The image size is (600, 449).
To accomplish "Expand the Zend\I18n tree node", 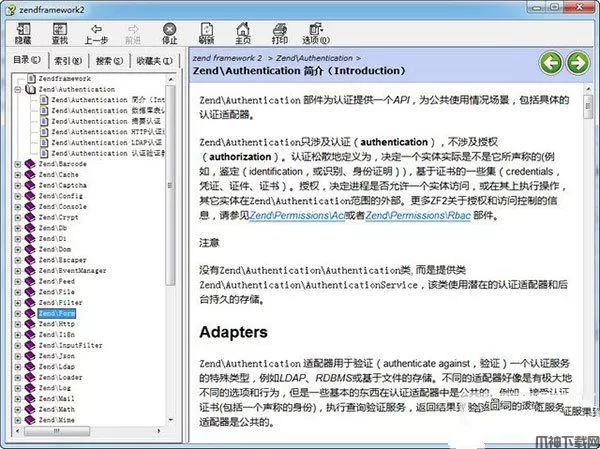I will click(18, 335).
